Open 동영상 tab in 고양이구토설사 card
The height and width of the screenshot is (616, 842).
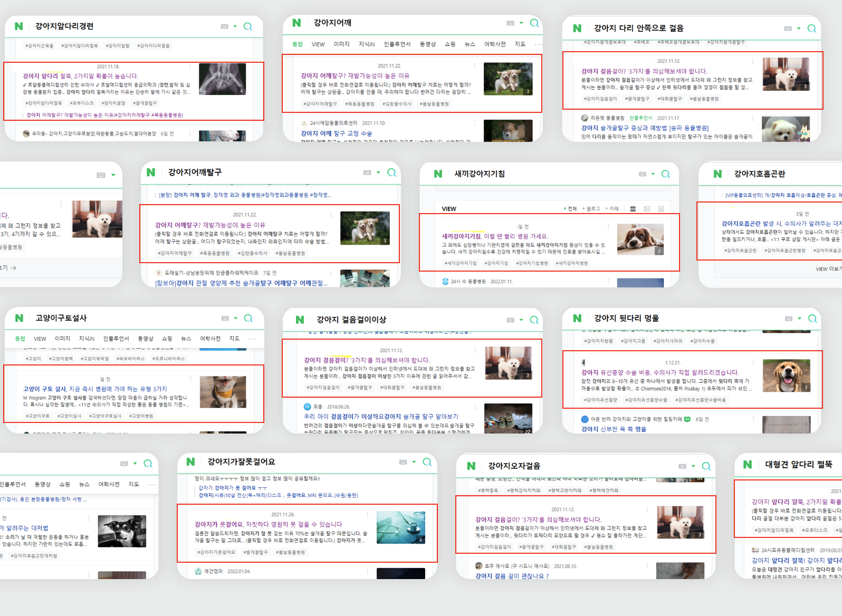tap(146, 339)
